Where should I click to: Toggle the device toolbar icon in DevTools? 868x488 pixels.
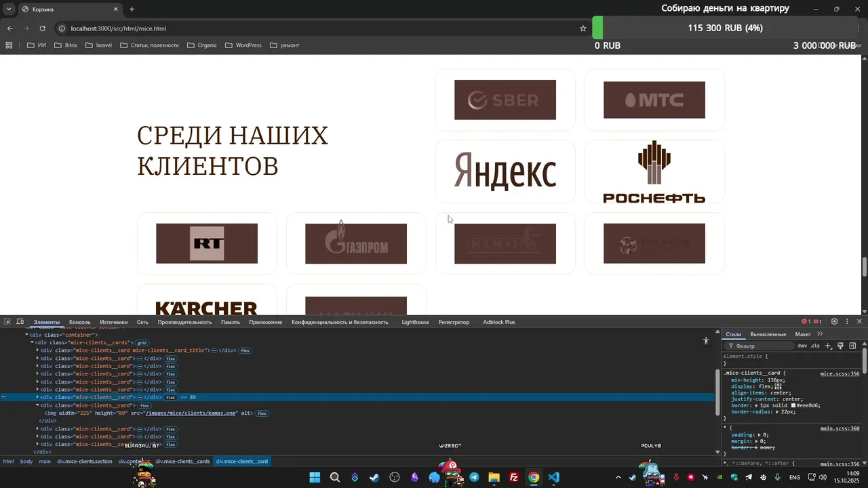pos(20,322)
